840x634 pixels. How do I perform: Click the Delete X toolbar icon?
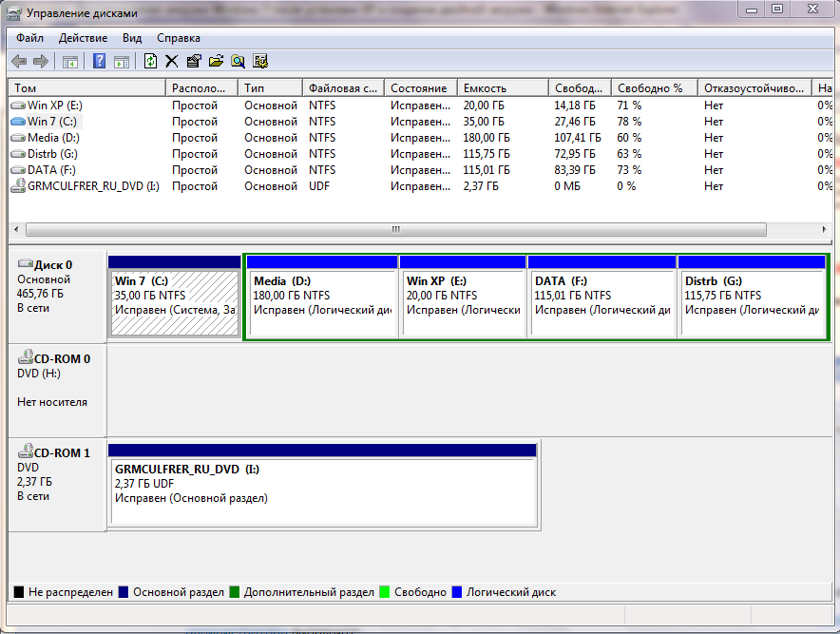pyautogui.click(x=172, y=61)
